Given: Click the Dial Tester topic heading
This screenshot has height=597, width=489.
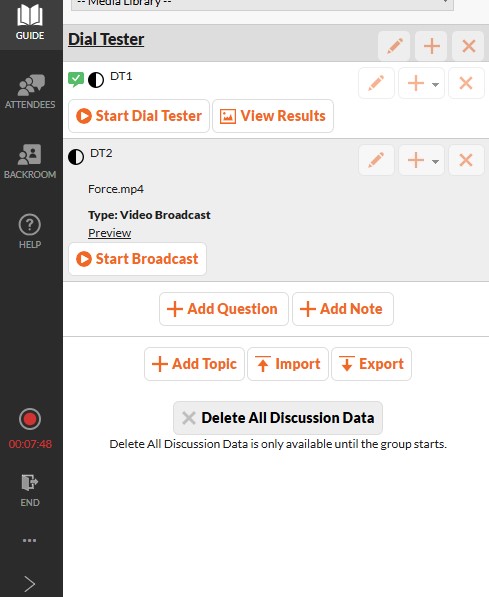Looking at the screenshot, I should tap(106, 39).
